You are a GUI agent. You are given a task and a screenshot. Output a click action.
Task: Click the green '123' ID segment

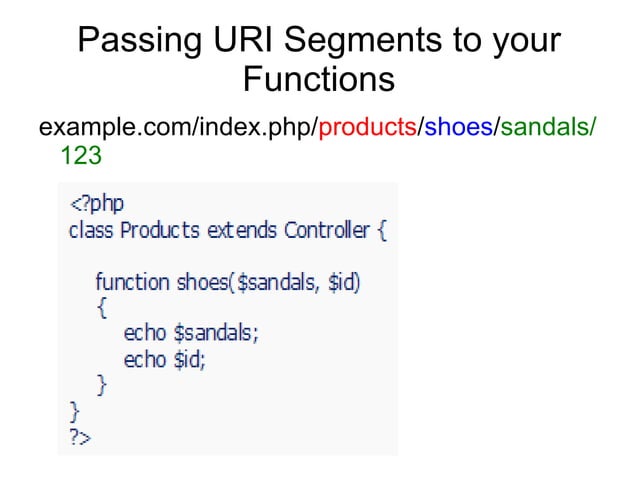tap(81, 155)
